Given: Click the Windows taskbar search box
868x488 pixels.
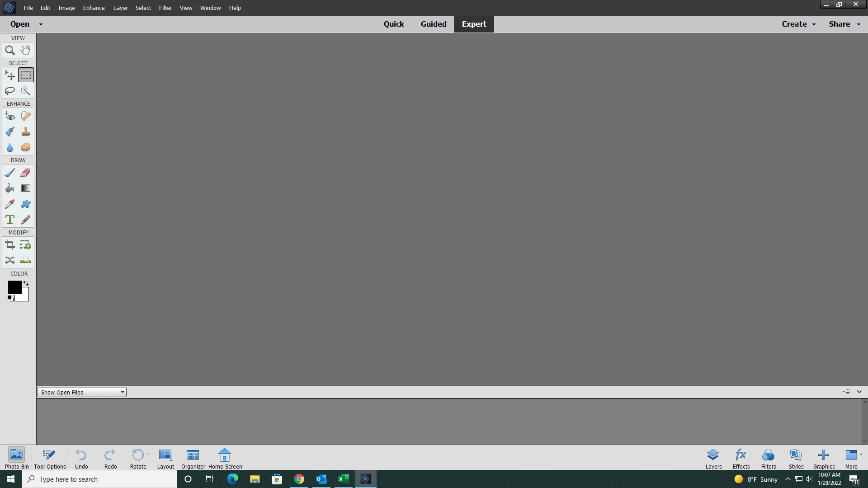Looking at the screenshot, I should pos(99,479).
